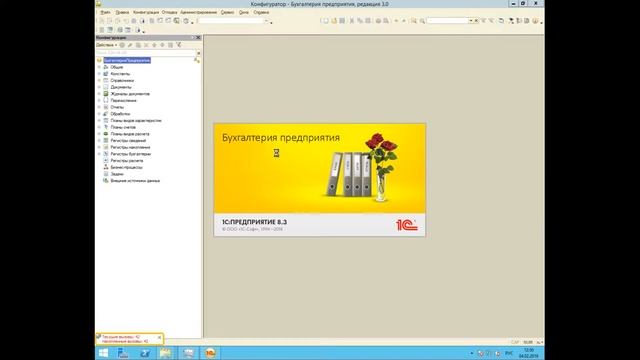640x360 pixels.
Task: Expand the Константы tree node
Action: pyautogui.click(x=99, y=74)
